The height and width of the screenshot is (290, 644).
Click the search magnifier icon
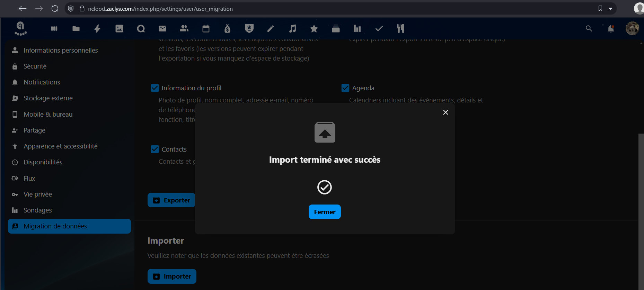tap(589, 29)
